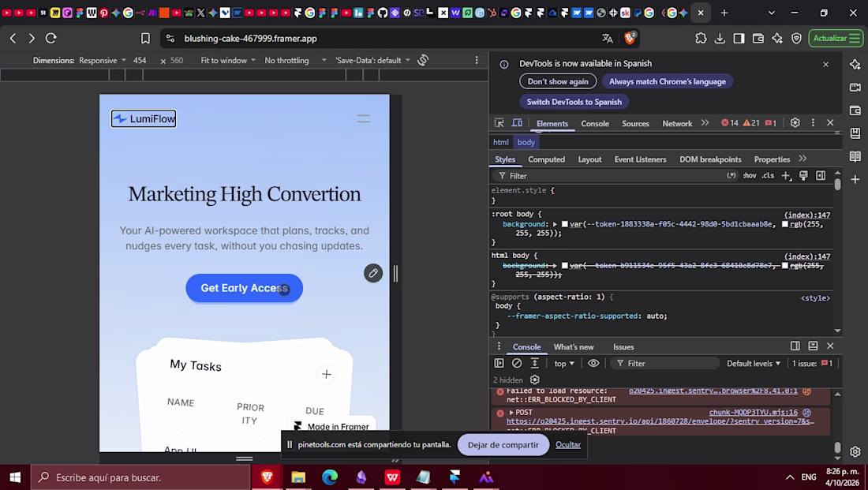The height and width of the screenshot is (490, 868).
Task: Click the Get Early Access button
Action: point(244,288)
